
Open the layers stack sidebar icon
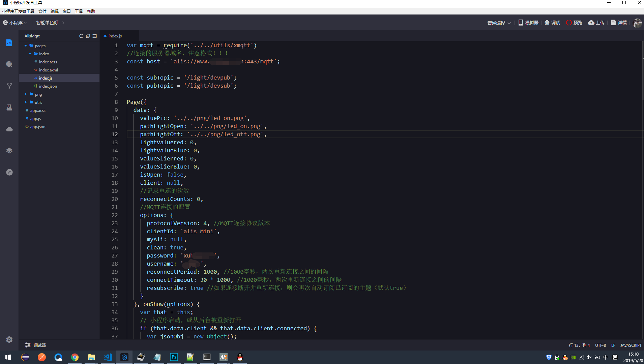pos(9,151)
